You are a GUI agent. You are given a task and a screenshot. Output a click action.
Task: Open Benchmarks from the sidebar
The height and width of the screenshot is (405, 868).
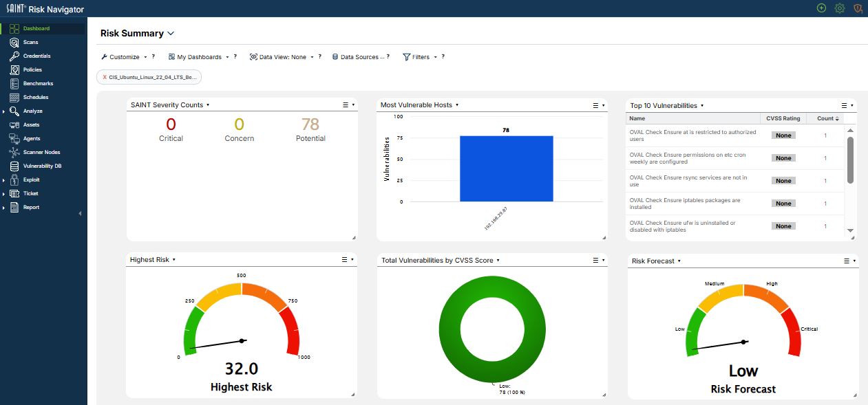(x=38, y=84)
